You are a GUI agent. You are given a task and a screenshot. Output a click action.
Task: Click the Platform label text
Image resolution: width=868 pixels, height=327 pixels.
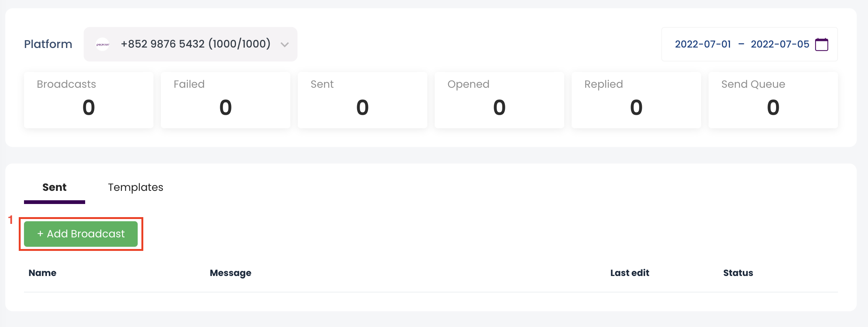point(48,44)
